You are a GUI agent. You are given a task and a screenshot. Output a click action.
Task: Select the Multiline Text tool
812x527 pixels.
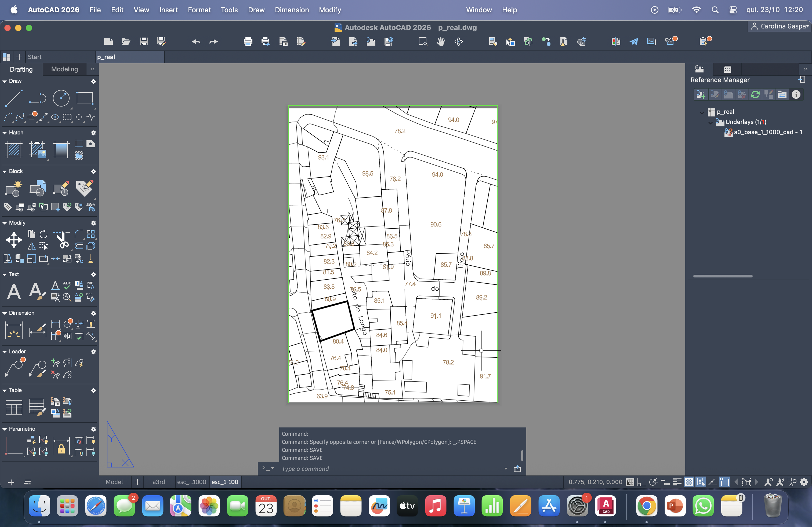click(14, 291)
